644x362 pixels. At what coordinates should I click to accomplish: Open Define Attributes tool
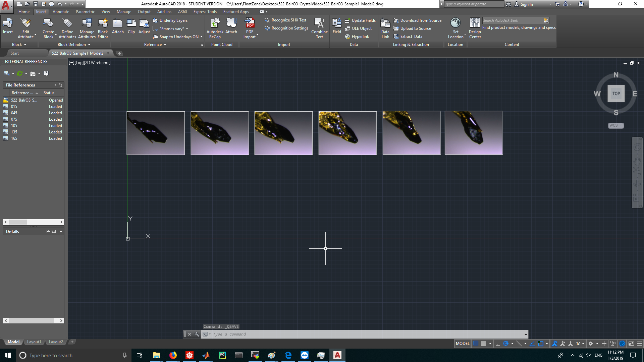[67, 28]
